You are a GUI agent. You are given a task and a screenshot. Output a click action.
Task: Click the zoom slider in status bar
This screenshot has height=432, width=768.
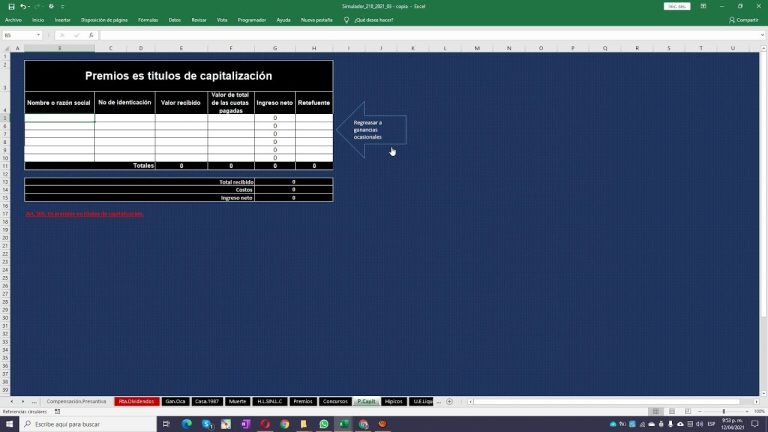pos(725,411)
